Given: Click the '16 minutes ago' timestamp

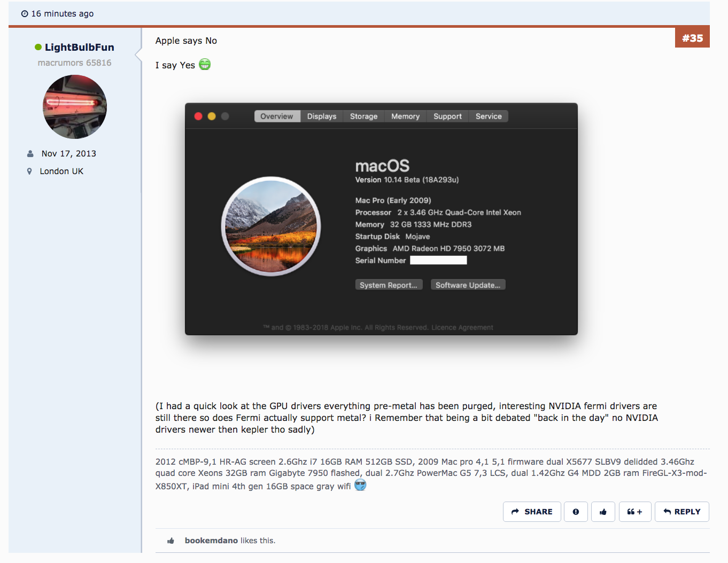Looking at the screenshot, I should (63, 14).
